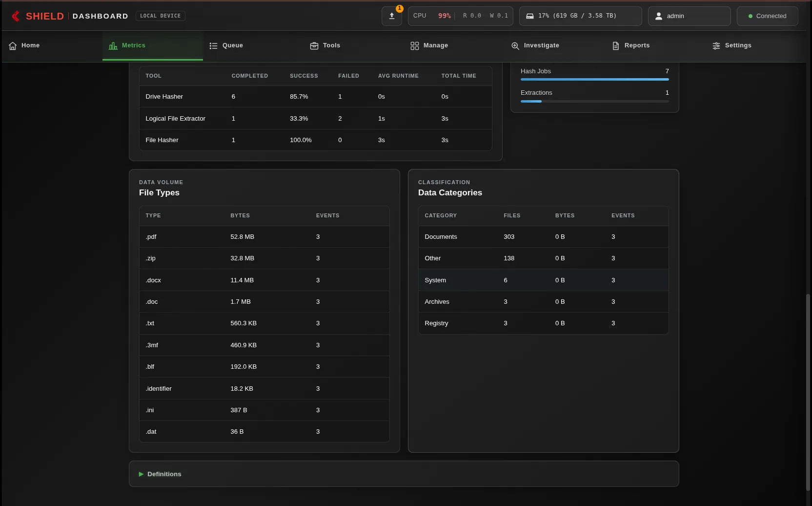Select the Registry category row
This screenshot has width=812, height=506.
tap(543, 323)
